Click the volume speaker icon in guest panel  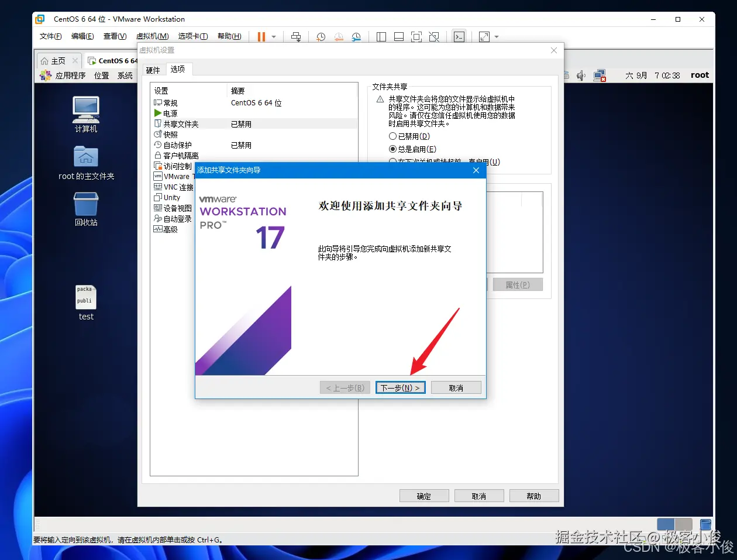click(581, 75)
